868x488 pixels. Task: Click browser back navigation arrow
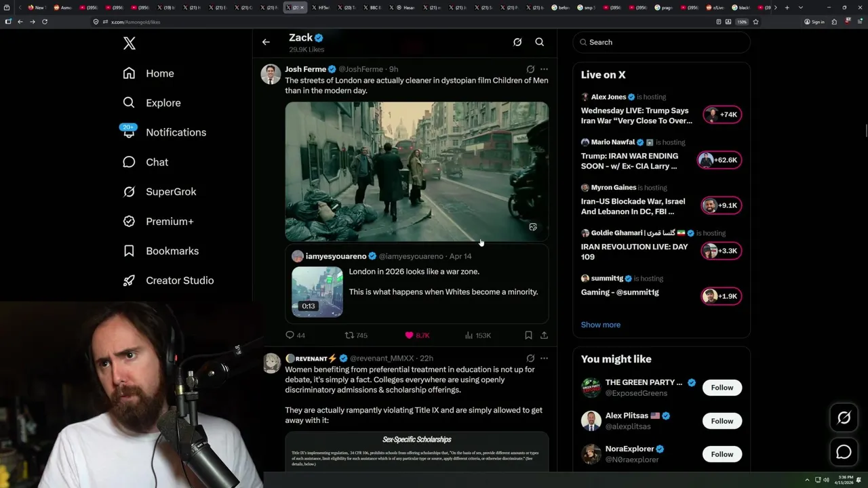[x=20, y=22]
